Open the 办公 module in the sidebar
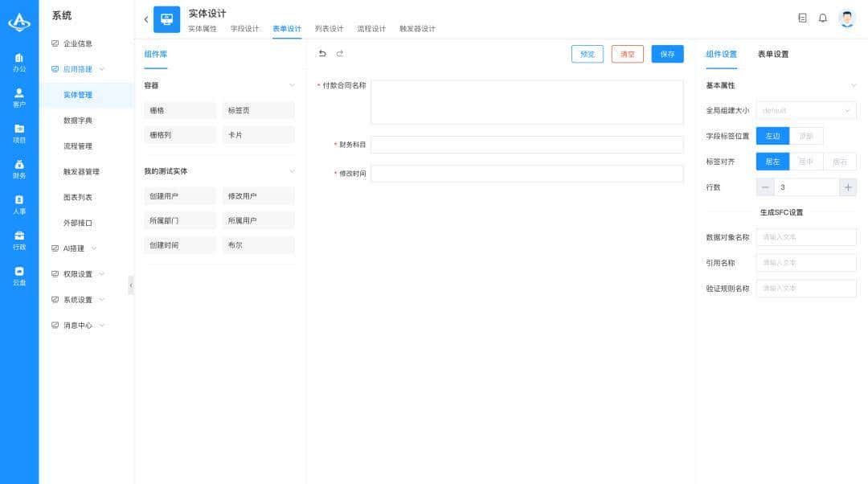 point(19,62)
